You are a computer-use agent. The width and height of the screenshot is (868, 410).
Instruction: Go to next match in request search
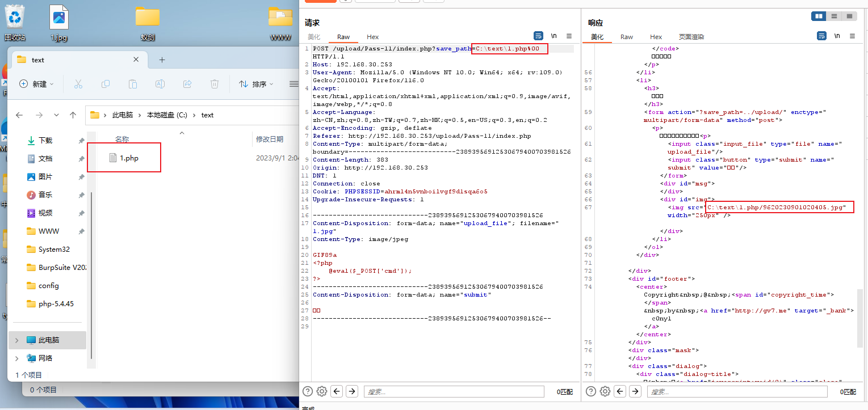(352, 391)
